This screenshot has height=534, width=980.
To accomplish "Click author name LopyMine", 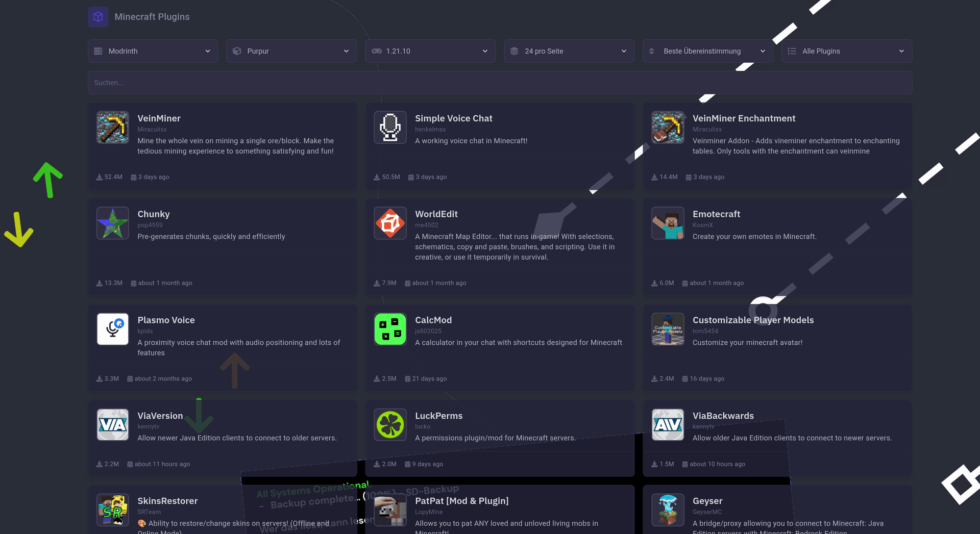I will point(429,512).
